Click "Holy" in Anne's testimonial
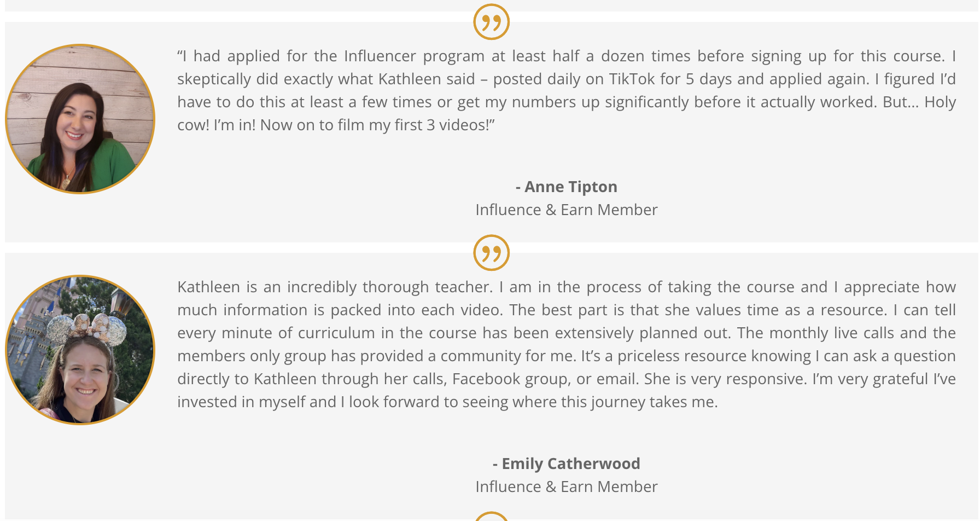This screenshot has height=521, width=980. pyautogui.click(x=940, y=102)
